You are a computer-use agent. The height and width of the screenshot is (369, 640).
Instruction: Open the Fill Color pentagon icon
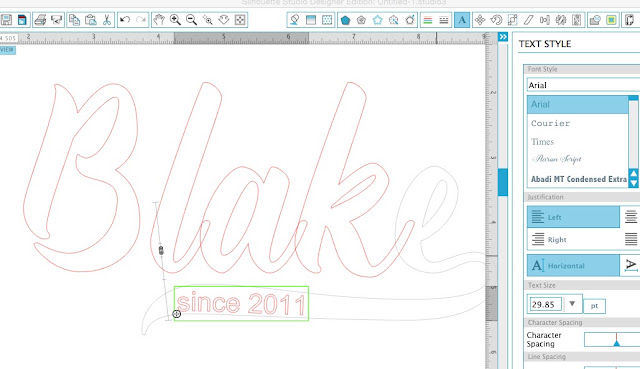click(x=345, y=20)
